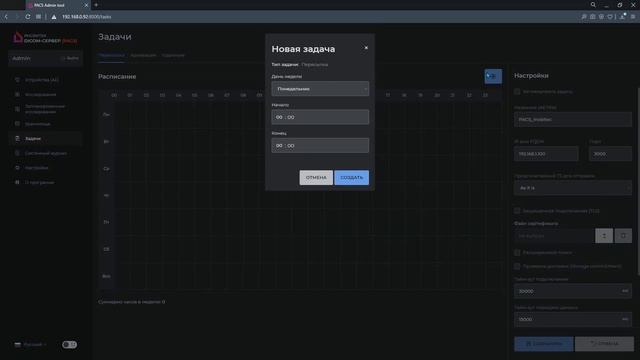Click the settings panel vertical scrollbar
The height and width of the screenshot is (360, 640).
point(638,182)
